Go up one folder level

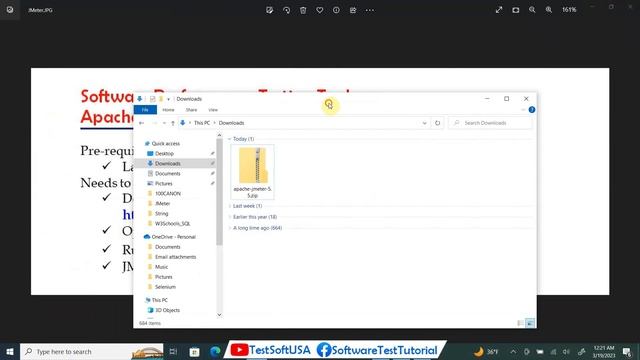(x=173, y=123)
